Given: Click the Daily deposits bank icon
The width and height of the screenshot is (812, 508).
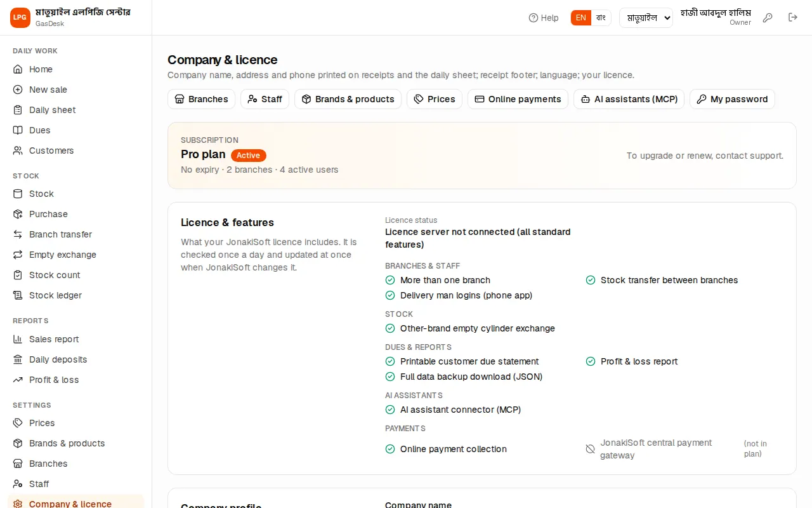Looking at the screenshot, I should pyautogui.click(x=18, y=359).
